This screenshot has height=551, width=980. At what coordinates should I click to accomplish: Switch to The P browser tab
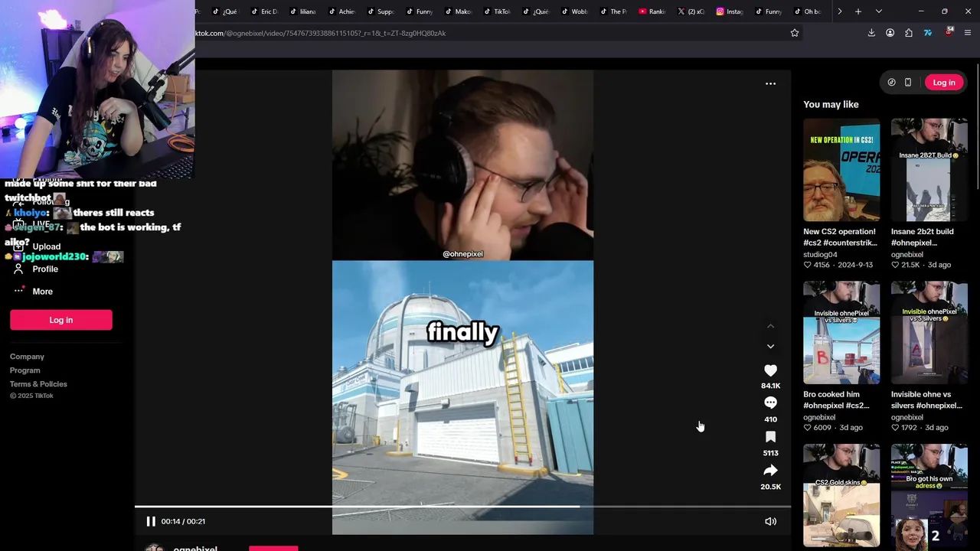[x=613, y=11]
